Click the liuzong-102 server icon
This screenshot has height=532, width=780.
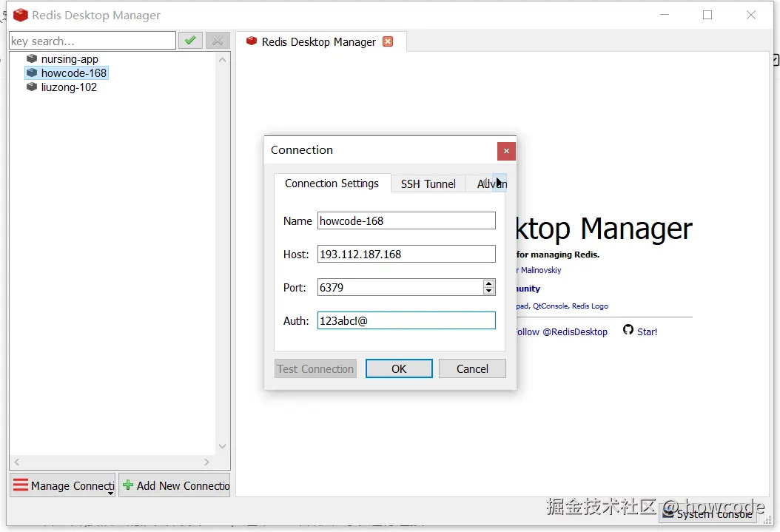pyautogui.click(x=32, y=87)
